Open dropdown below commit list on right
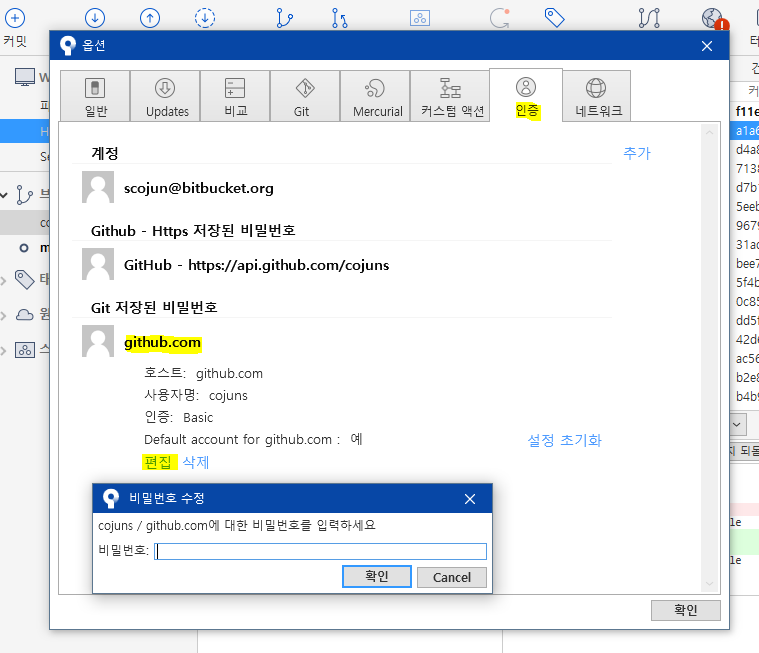 737,425
